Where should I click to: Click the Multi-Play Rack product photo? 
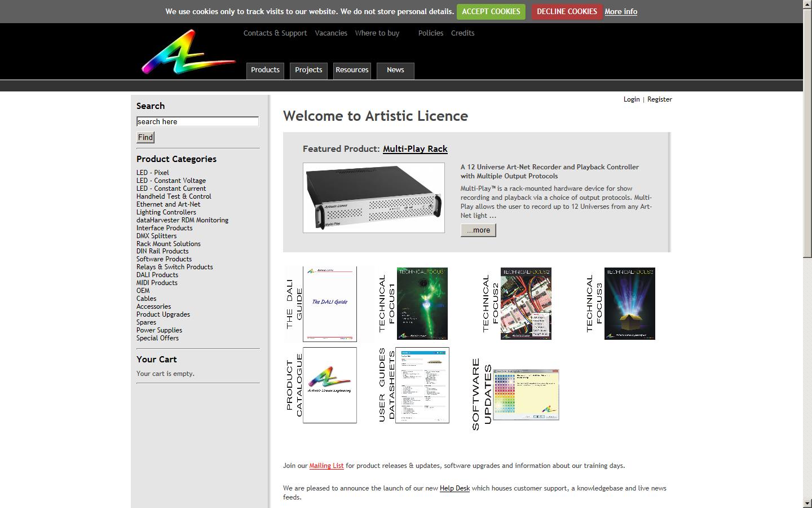[x=373, y=198]
